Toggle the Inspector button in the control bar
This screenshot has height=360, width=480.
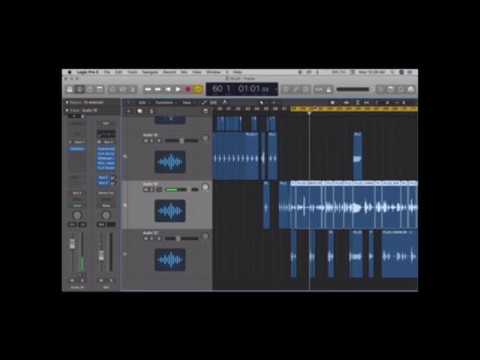pyautogui.click(x=80, y=89)
